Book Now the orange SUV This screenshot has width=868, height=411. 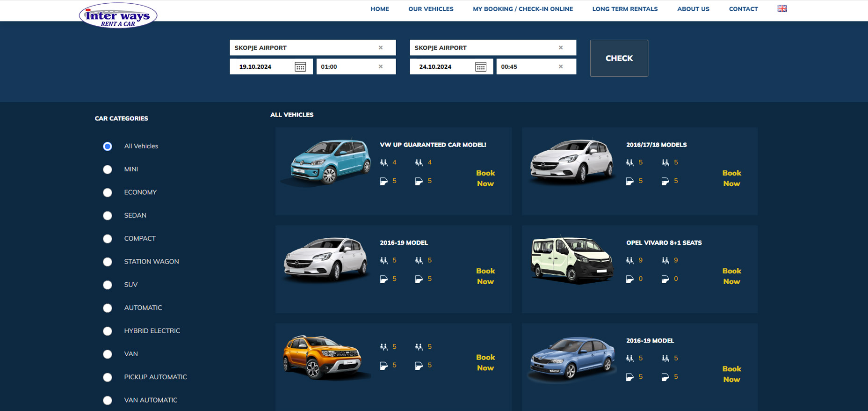pos(485,362)
